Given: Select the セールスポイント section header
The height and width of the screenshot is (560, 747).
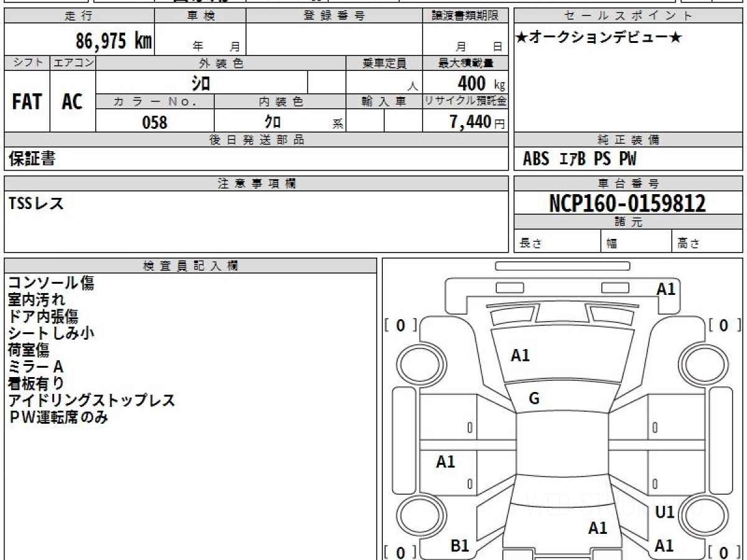Looking at the screenshot, I should (629, 16).
